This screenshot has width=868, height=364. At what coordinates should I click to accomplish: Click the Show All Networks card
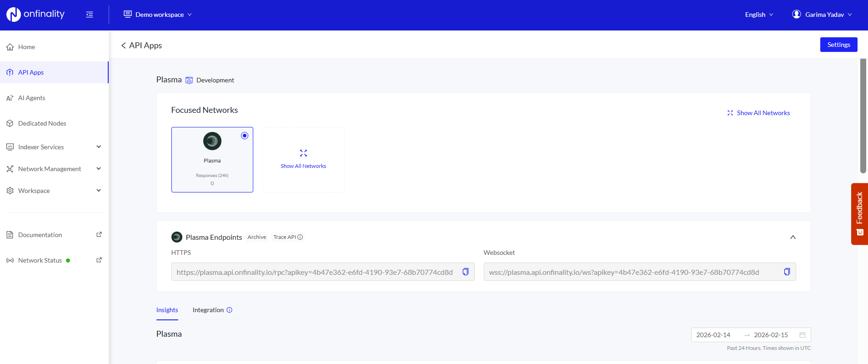(x=303, y=160)
